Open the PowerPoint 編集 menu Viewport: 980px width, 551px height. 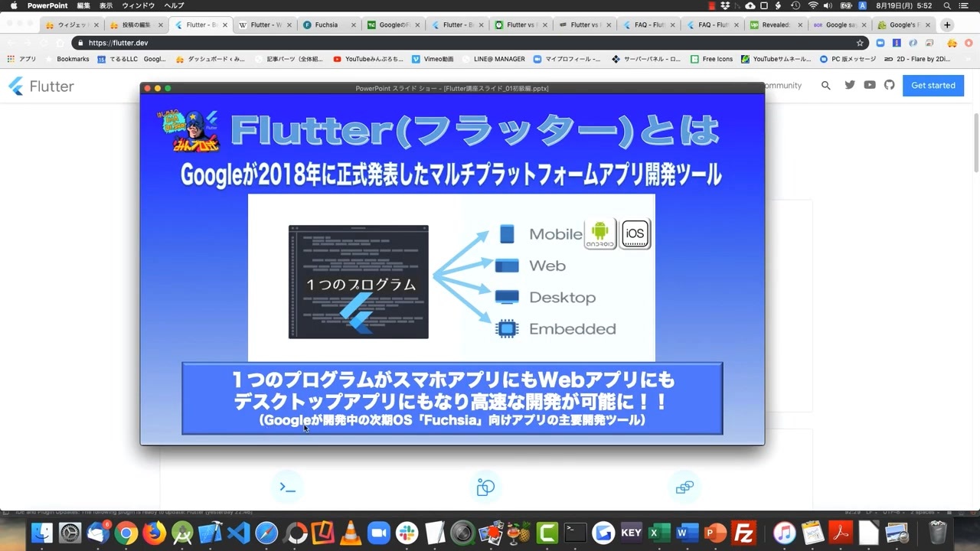[86, 5]
